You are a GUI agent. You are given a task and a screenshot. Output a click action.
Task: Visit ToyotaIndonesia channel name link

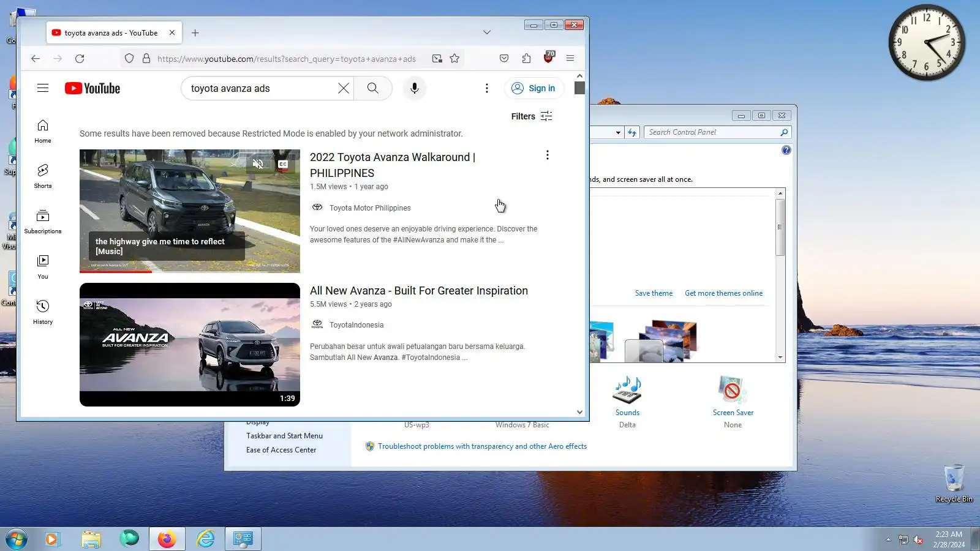[356, 325]
